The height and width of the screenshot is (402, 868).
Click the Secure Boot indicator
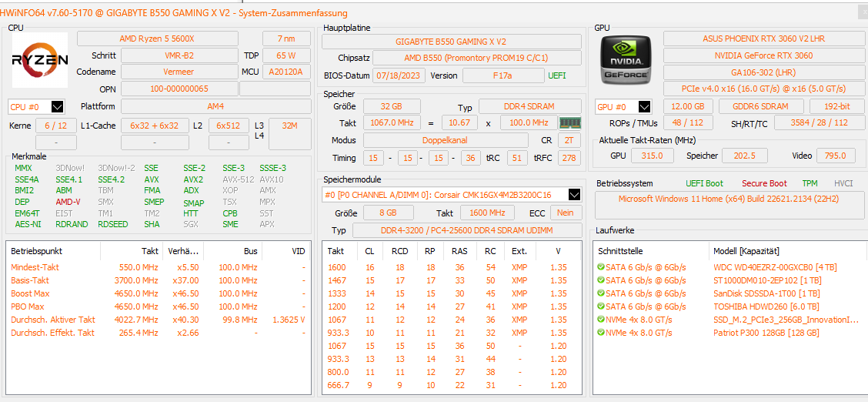[x=764, y=183]
